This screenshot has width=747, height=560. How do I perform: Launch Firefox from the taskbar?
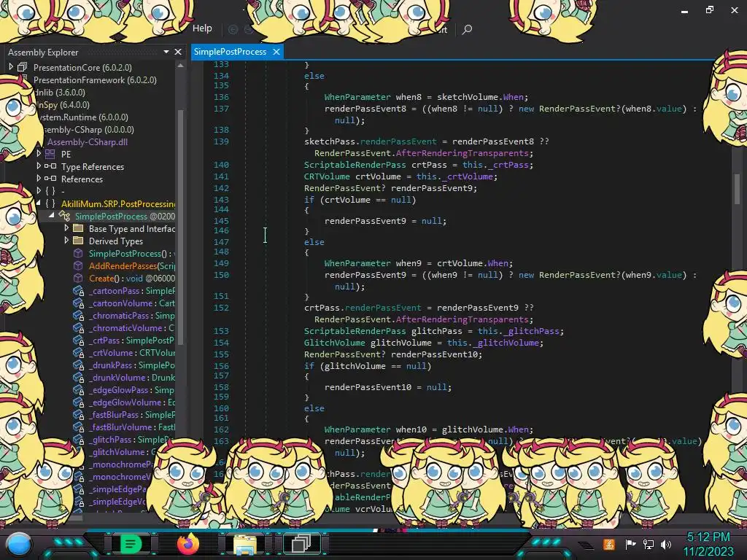[188, 543]
